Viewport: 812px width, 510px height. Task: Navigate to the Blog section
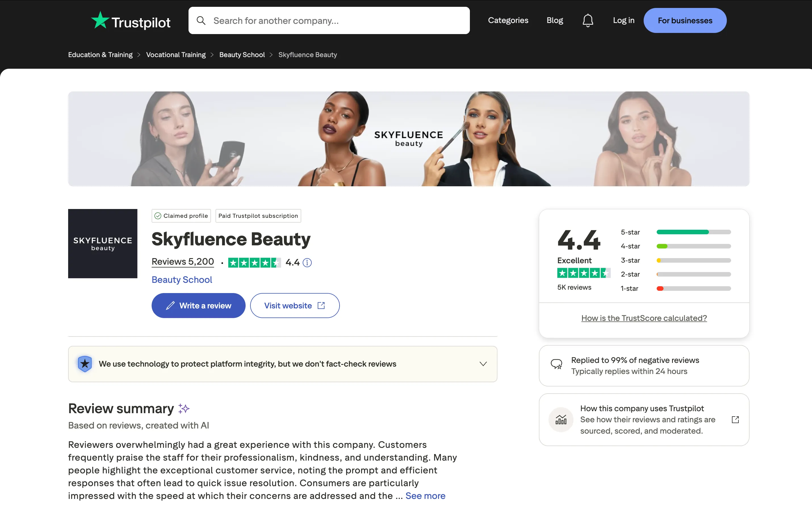(555, 20)
